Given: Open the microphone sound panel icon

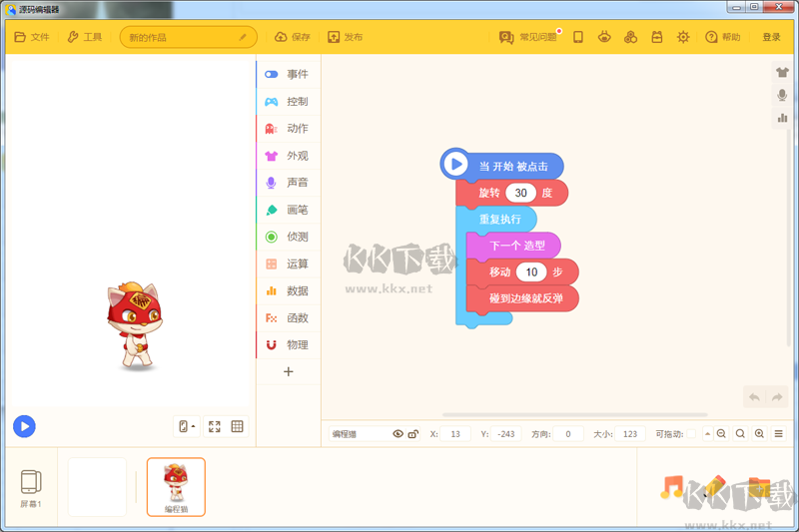Looking at the screenshot, I should point(782,95).
